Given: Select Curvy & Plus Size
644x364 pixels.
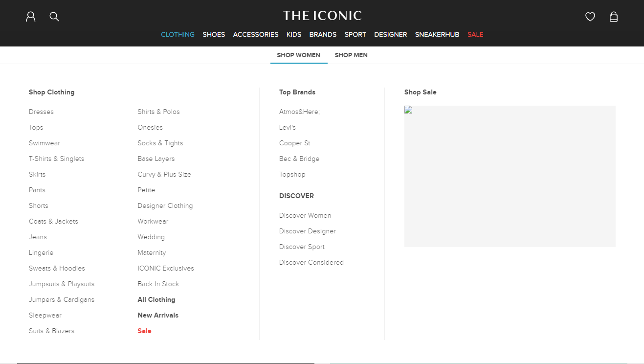Looking at the screenshot, I should click(x=164, y=174).
